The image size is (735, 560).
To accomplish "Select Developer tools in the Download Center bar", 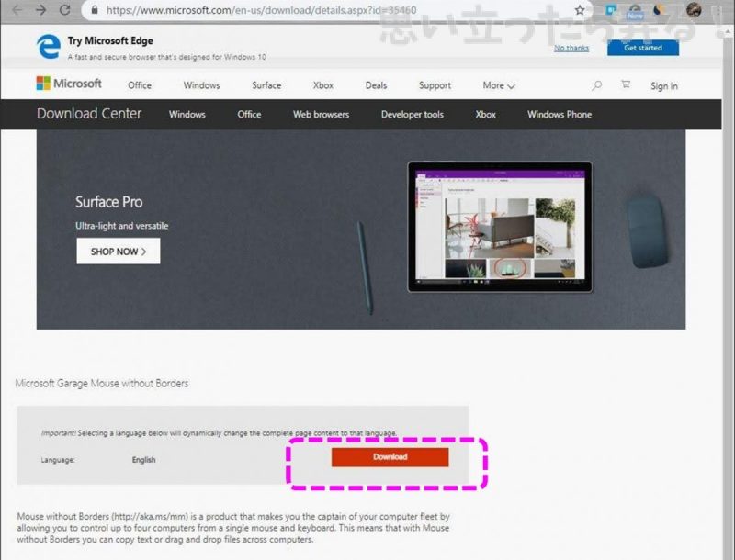I will point(413,114).
